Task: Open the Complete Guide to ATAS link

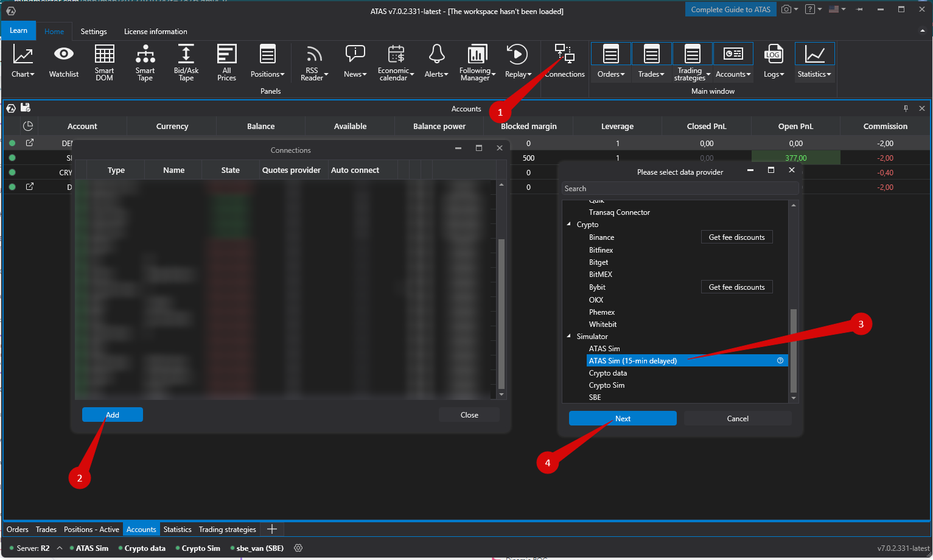Action: (731, 9)
